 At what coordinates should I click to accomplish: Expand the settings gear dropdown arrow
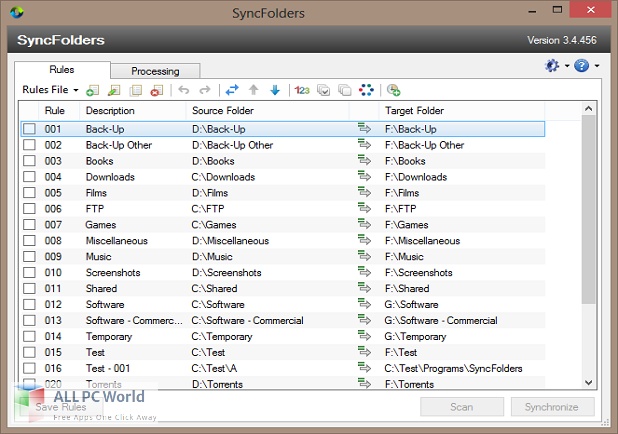567,66
